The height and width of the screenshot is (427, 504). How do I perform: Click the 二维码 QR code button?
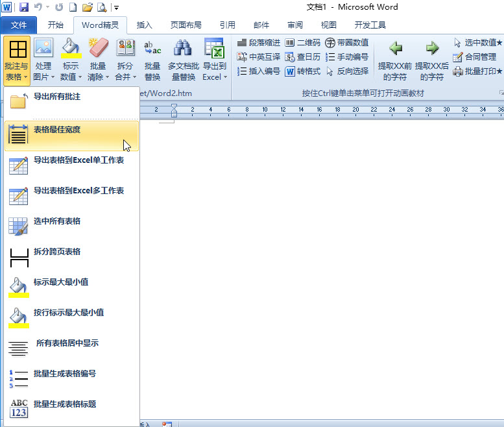pyautogui.click(x=303, y=43)
